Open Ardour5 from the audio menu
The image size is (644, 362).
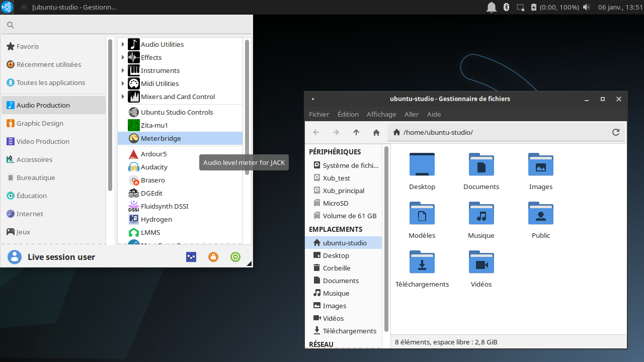tap(153, 154)
